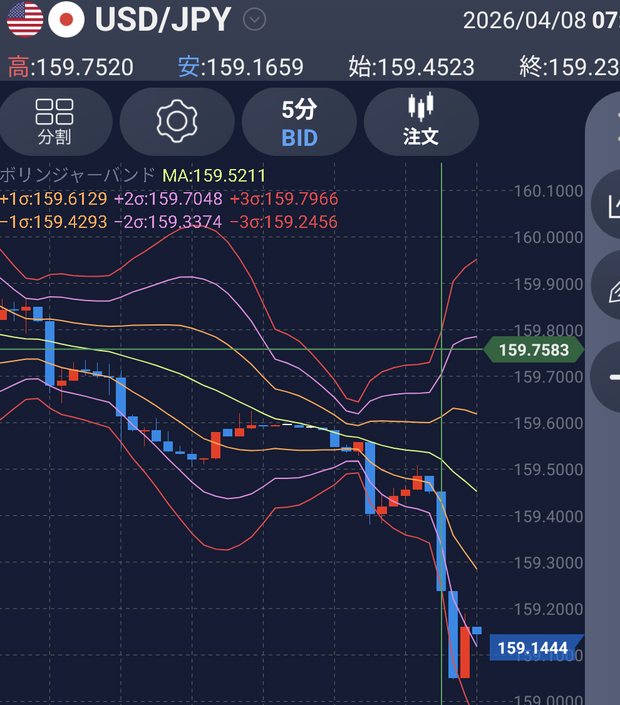The width and height of the screenshot is (620, 705).
Task: Tap the 注文 order candlestick icon
Action: [421, 121]
